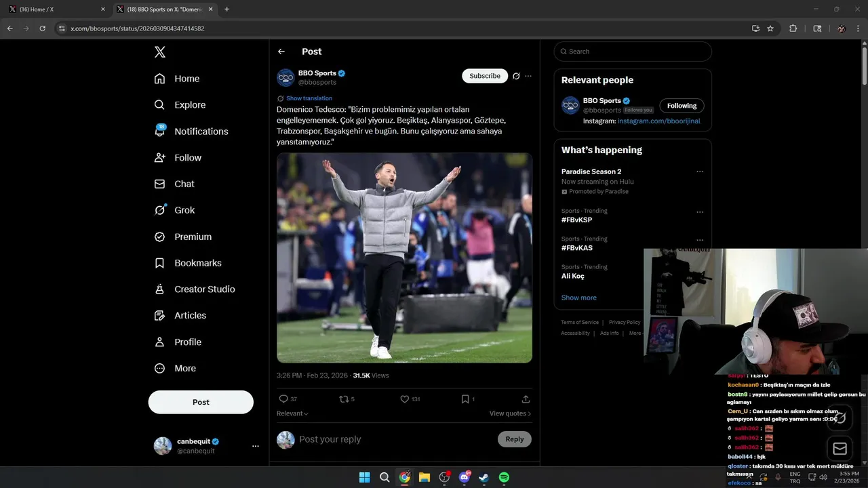Open Steam from the taskbar
Image resolution: width=868 pixels, height=488 pixels.
tap(484, 477)
